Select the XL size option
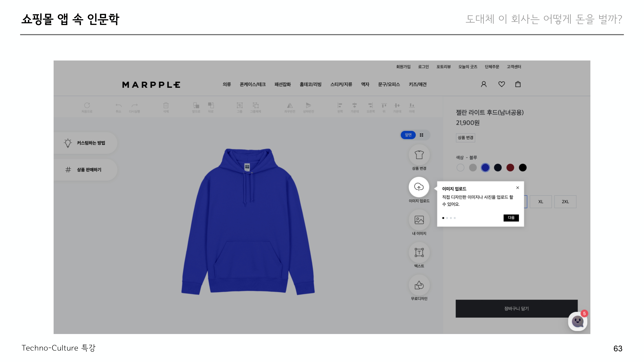Image resolution: width=644 pixels, height=362 pixels. coord(540,202)
